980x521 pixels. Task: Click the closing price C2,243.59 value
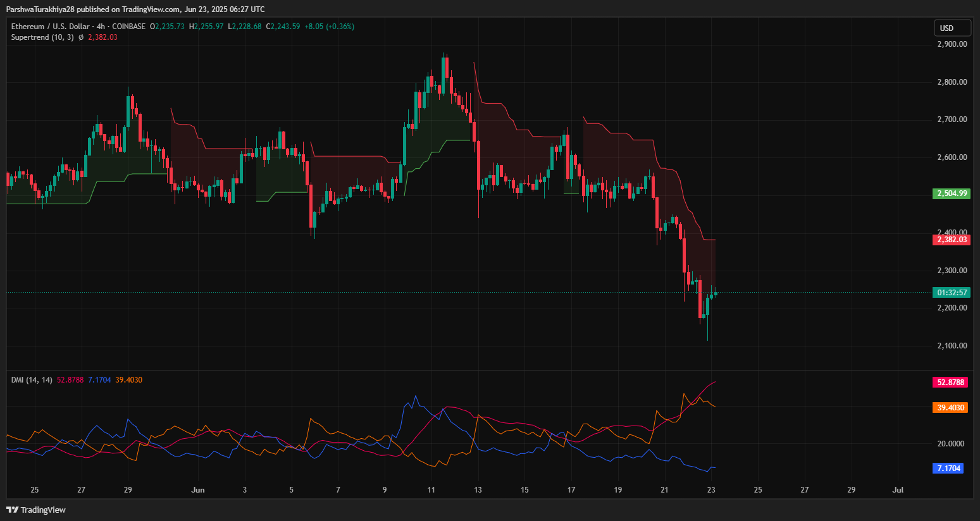285,27
